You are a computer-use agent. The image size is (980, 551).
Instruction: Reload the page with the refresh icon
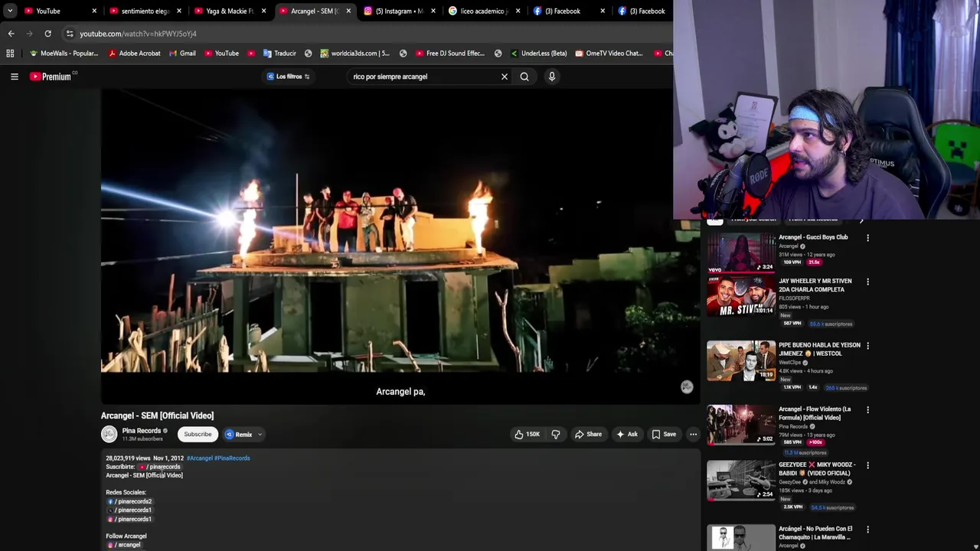point(47,34)
